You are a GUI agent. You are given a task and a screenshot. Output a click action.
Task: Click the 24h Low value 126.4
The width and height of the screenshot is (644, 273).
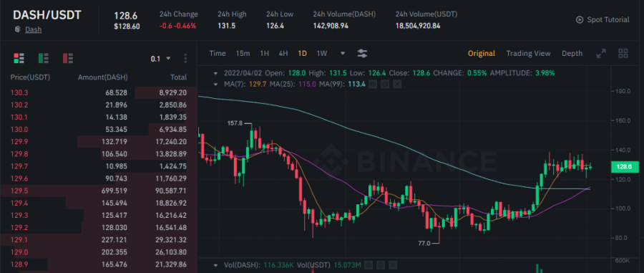(x=275, y=26)
